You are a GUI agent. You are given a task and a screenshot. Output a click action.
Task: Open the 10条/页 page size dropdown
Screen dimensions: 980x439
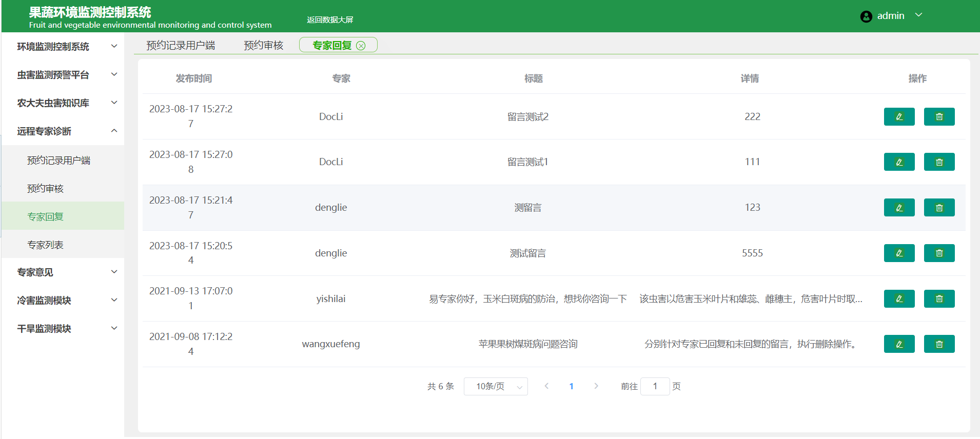click(496, 386)
